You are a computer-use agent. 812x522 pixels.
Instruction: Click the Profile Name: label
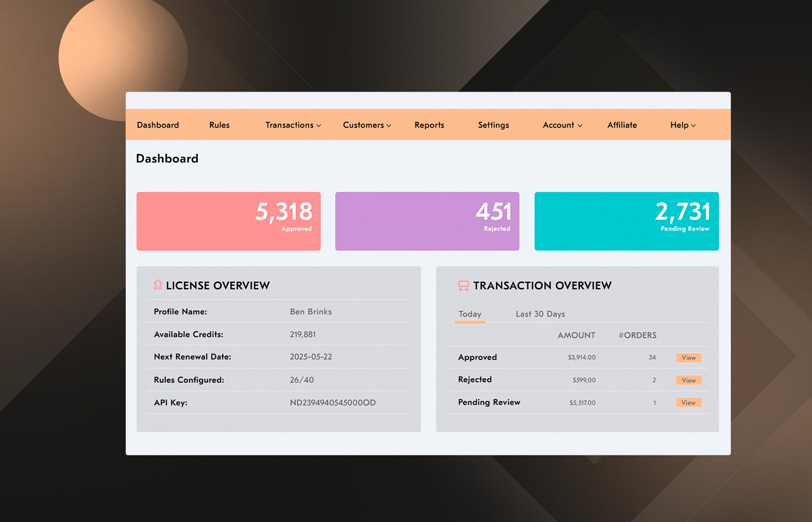click(180, 311)
